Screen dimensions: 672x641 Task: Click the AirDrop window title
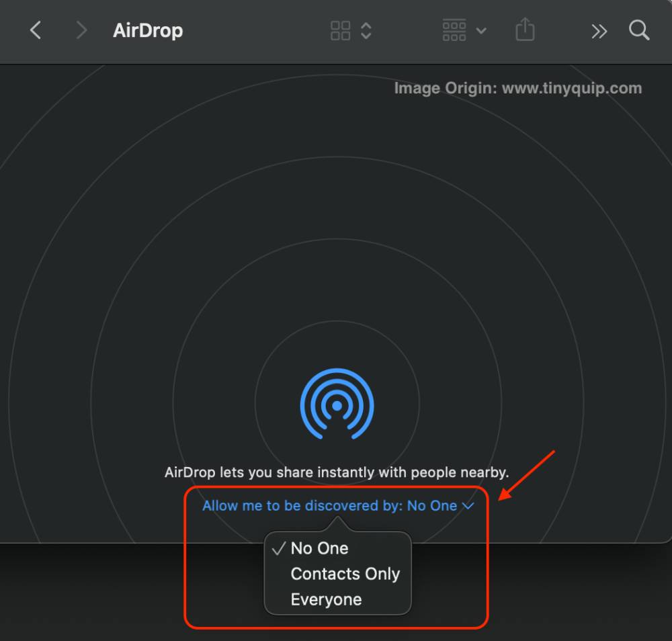(x=148, y=30)
